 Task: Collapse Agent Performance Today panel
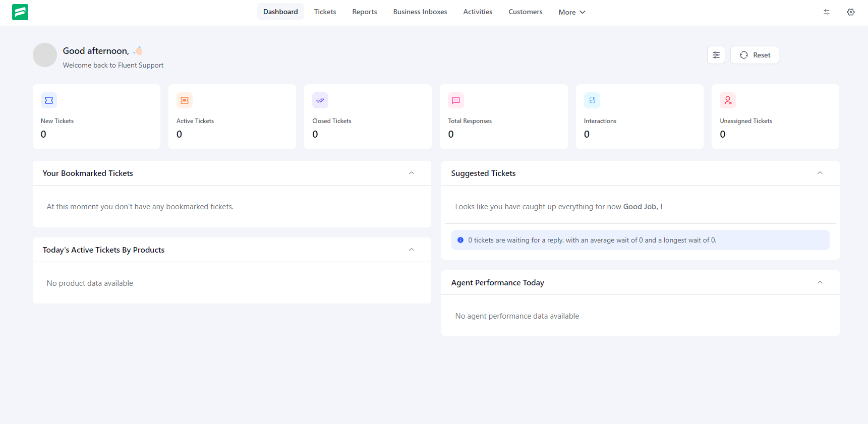click(820, 282)
